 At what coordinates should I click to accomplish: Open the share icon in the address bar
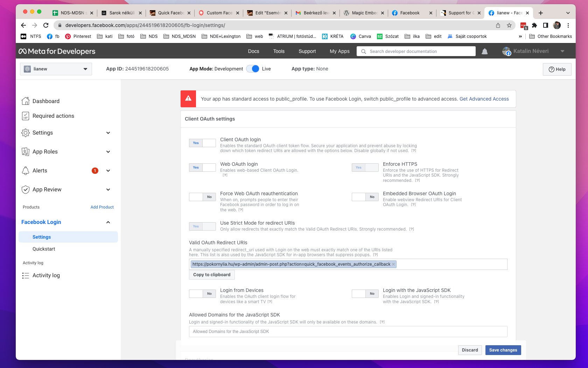coord(498,25)
